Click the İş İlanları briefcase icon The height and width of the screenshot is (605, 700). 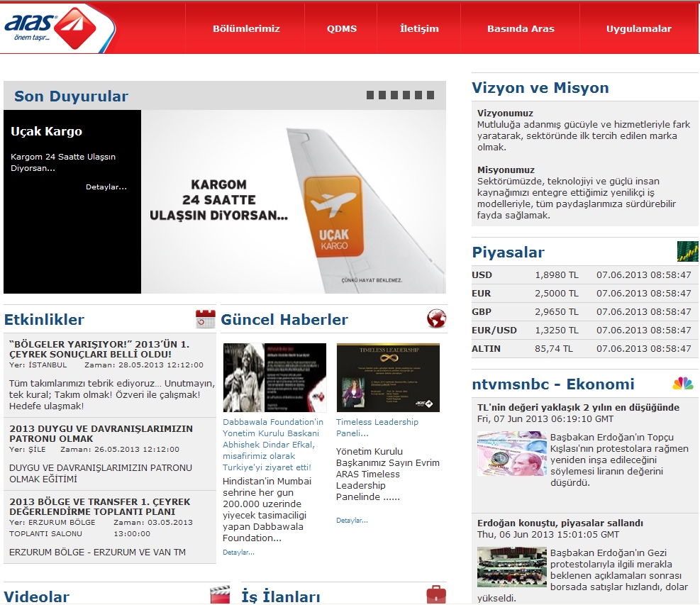pyautogui.click(x=436, y=594)
